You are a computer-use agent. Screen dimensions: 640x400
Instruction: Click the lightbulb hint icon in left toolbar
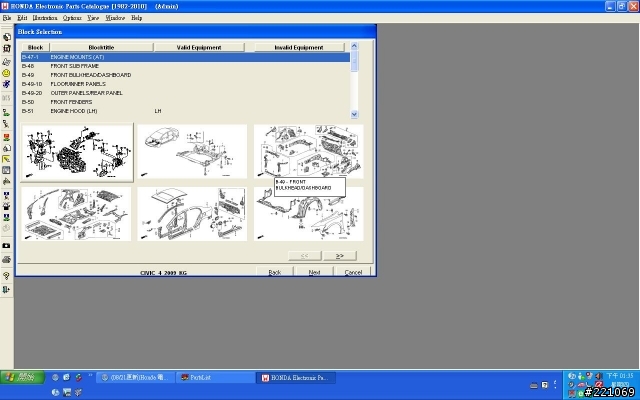[6, 276]
